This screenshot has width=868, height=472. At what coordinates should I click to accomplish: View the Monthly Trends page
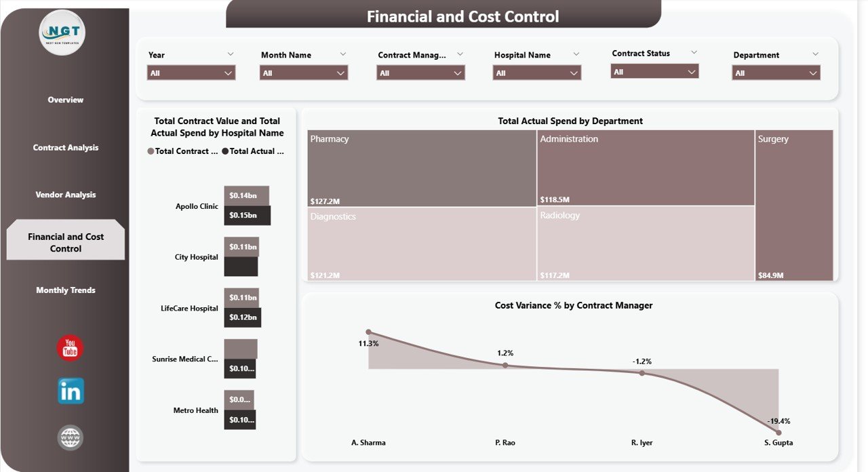65,290
